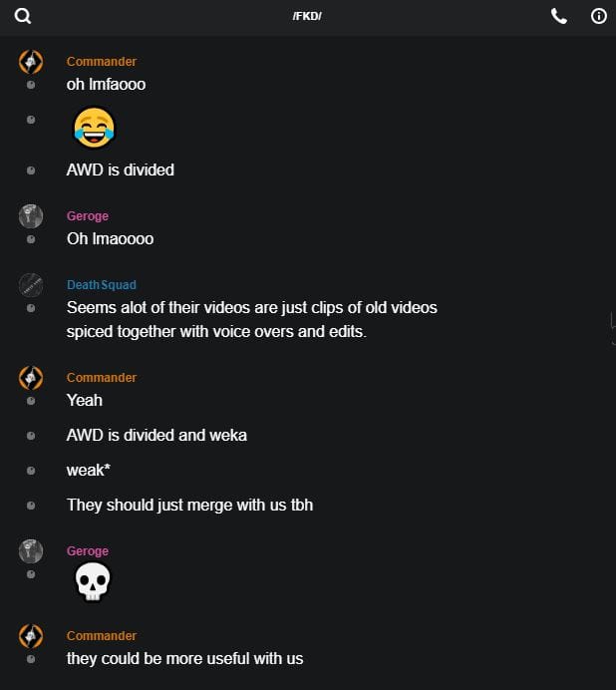Click Commander's avatar beside "oh lmfaooo"
This screenshot has height=690, width=616.
pos(31,62)
